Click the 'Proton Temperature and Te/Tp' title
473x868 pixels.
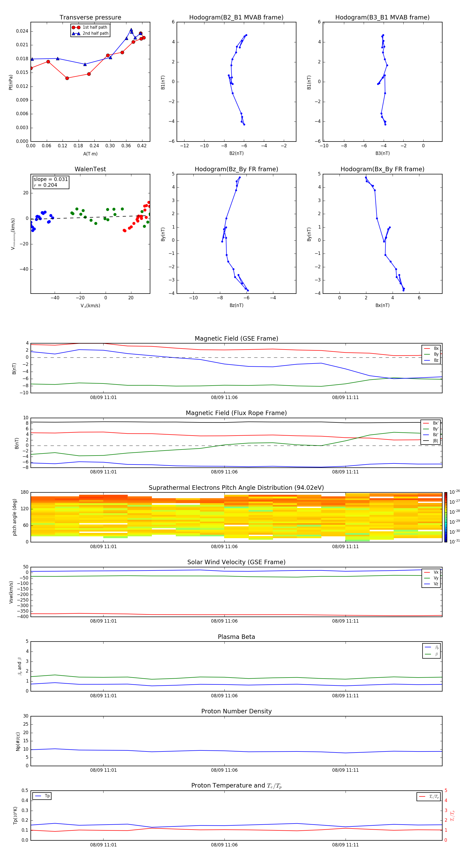click(x=236, y=786)
